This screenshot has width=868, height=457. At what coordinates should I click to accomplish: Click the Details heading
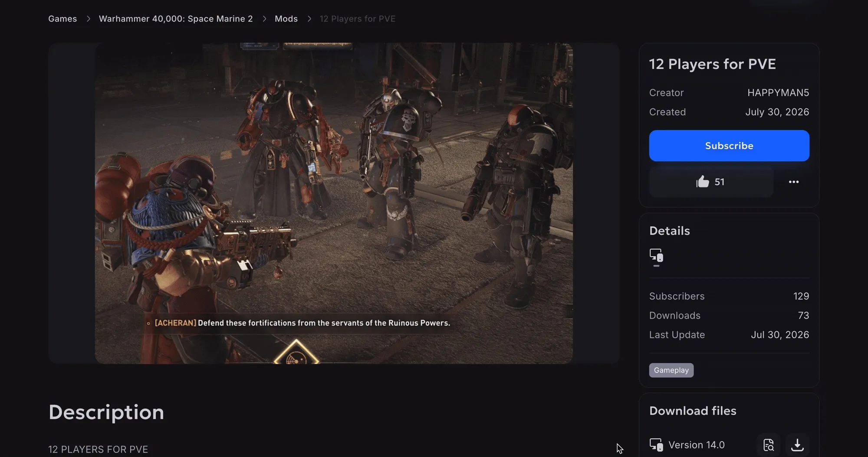pos(670,231)
